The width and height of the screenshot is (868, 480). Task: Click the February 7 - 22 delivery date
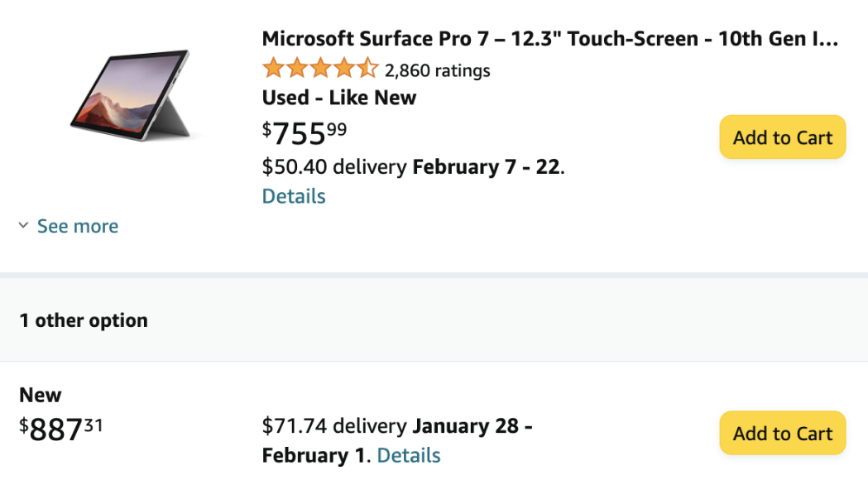tap(487, 166)
